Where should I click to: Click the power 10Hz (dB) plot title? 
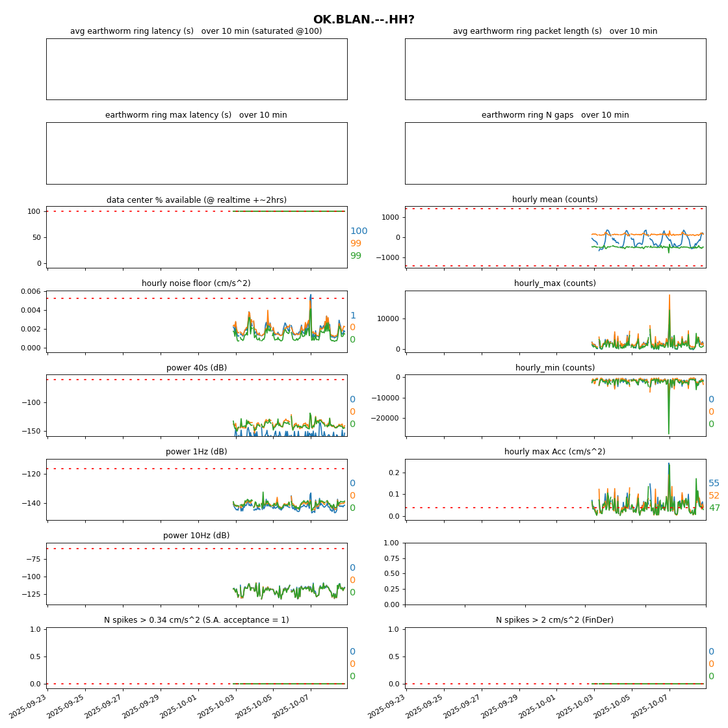[196, 536]
